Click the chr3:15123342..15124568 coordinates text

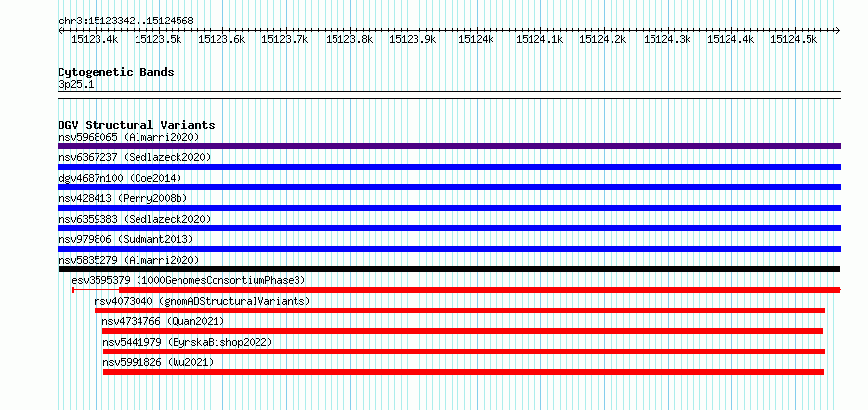pos(126,21)
